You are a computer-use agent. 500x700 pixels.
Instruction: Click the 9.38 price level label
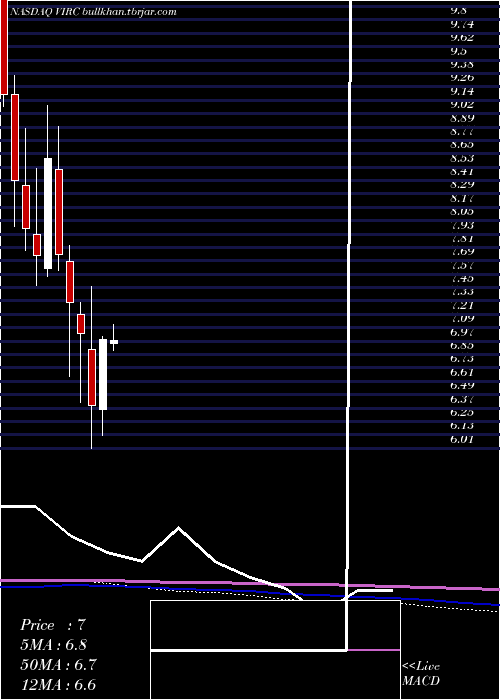click(x=462, y=64)
